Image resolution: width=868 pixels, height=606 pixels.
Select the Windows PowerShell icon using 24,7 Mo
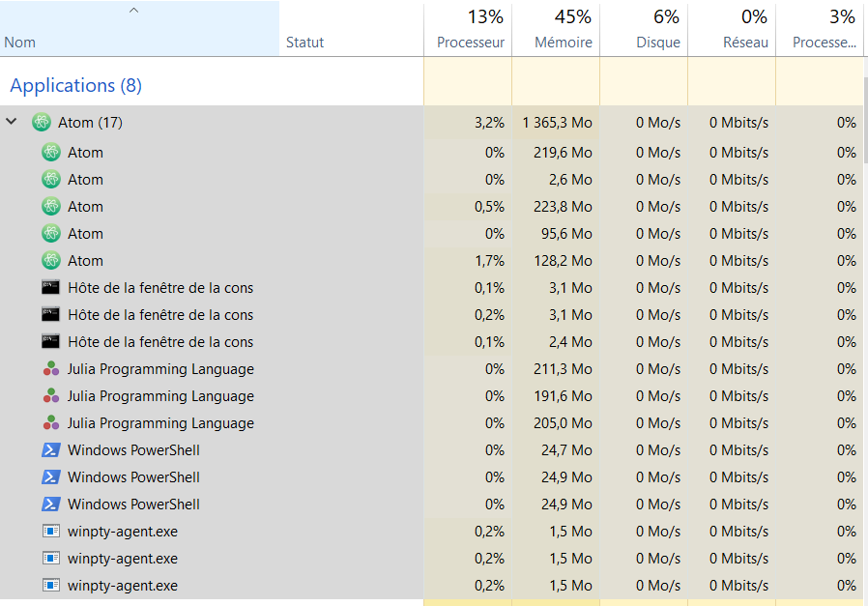click(x=51, y=450)
